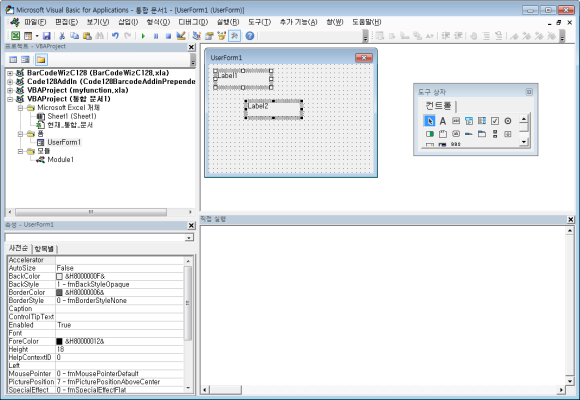Pick the TabStrip control in toolbox
This screenshot has height=400, width=580.
pyautogui.click(x=469, y=134)
